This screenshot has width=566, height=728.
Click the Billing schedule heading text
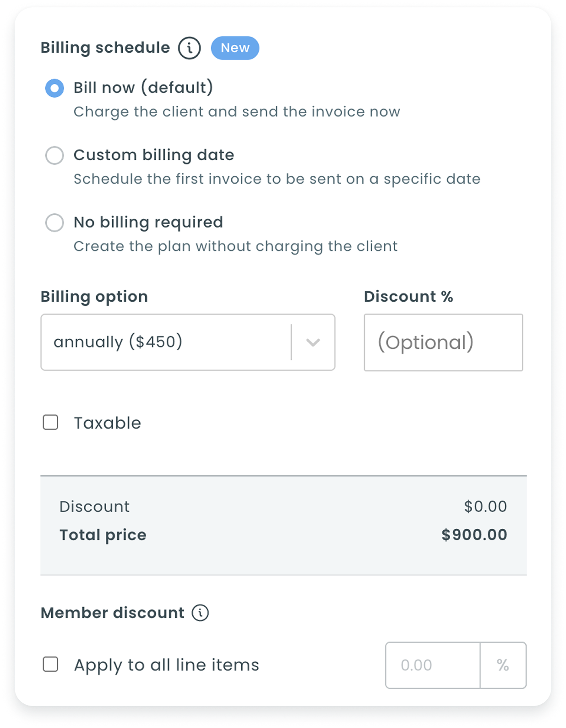(x=105, y=48)
